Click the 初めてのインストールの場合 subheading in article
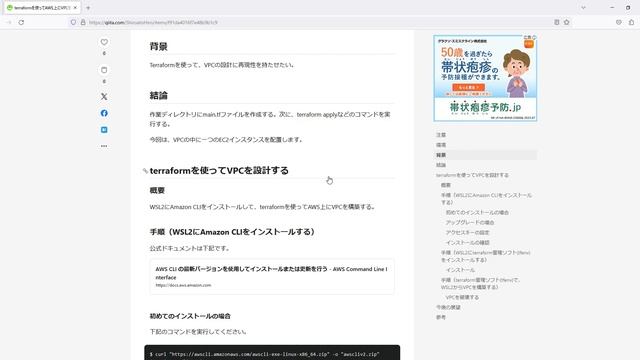This screenshot has height=360, width=640. pyautogui.click(x=190, y=316)
